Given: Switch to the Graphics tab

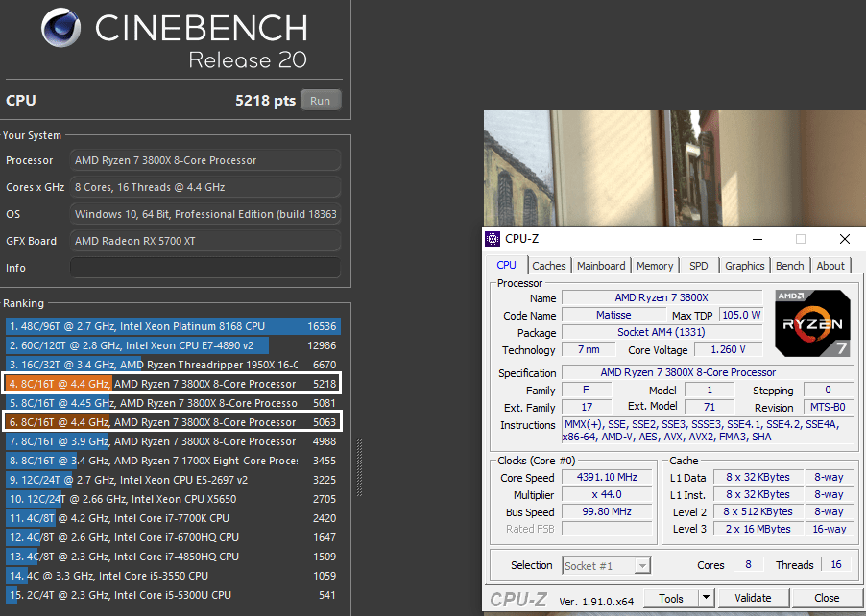Looking at the screenshot, I should coord(744,266).
